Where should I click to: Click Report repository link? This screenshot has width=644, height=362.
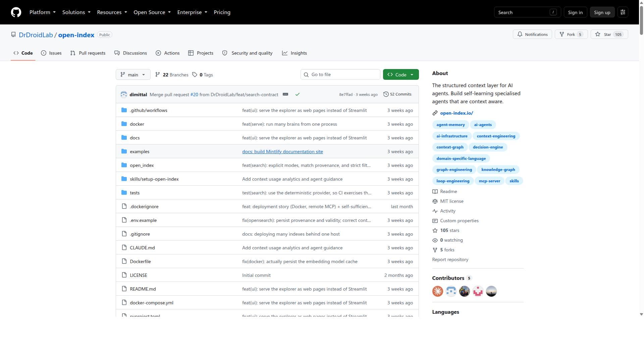(450, 260)
